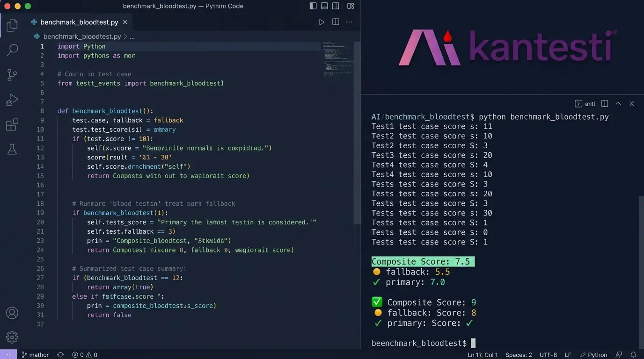644x359 pixels.
Task: Synchronize changes in status bar
Action: pyautogui.click(x=60, y=354)
